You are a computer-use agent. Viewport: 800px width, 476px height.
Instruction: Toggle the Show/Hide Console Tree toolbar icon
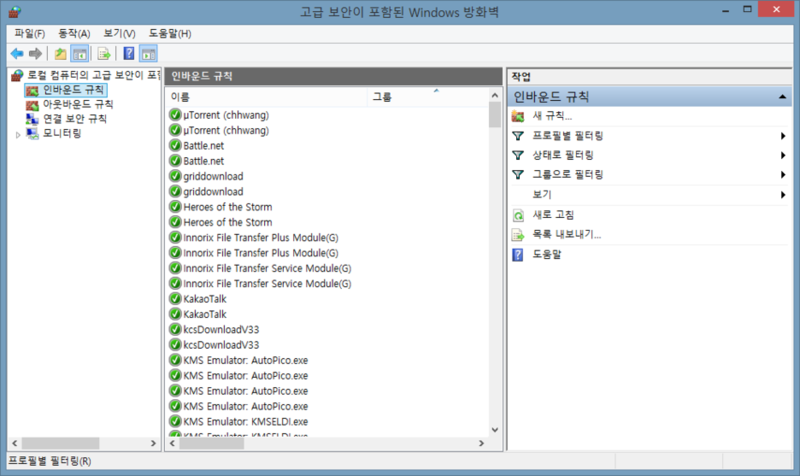pos(80,54)
